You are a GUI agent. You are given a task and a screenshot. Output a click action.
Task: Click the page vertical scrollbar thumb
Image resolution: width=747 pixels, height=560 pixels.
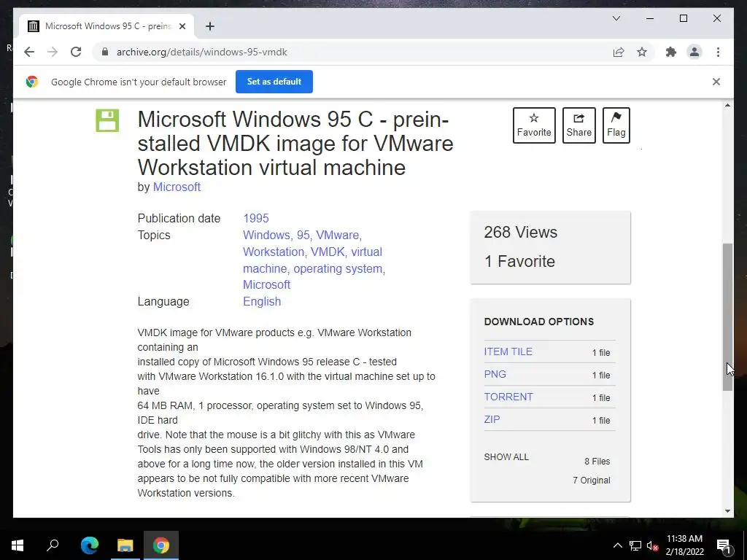(x=727, y=317)
